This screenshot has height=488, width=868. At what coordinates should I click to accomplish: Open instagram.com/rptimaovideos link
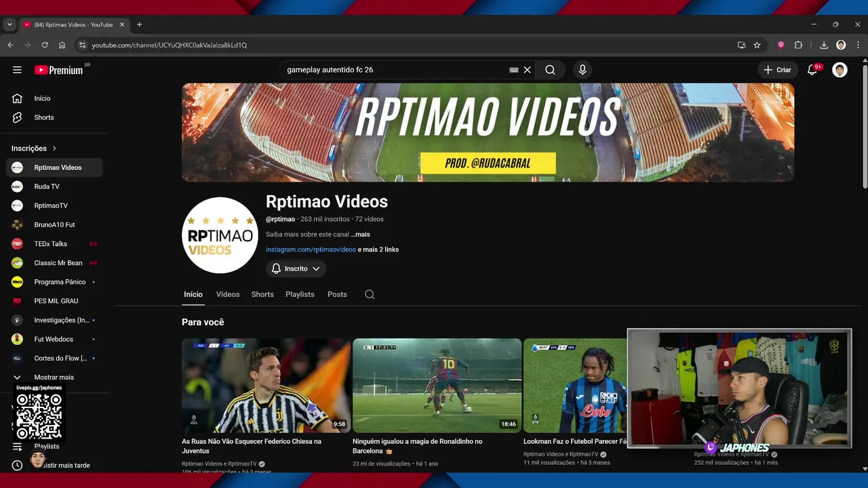pos(311,249)
